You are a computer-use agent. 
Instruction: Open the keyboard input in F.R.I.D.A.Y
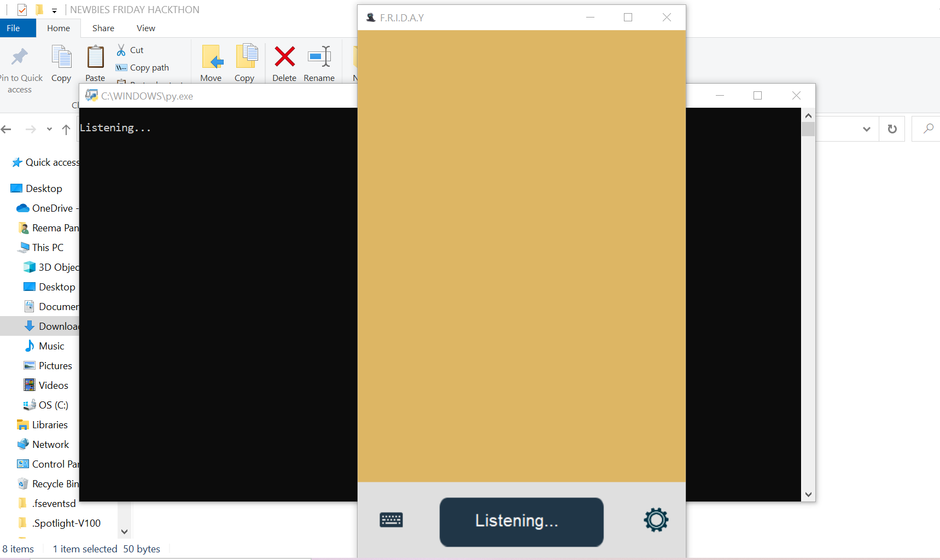tap(391, 520)
